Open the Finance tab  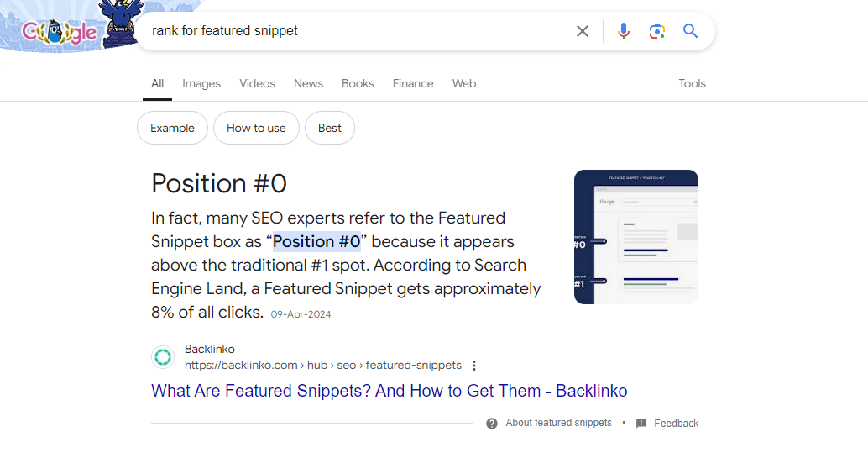coord(413,84)
